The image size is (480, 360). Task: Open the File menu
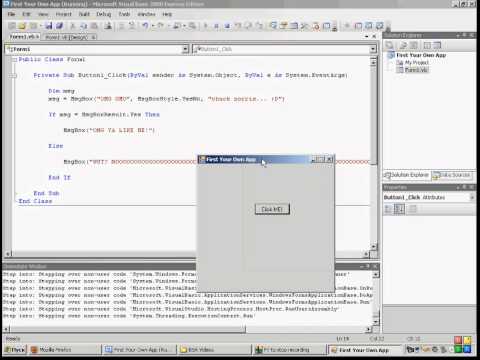[11, 14]
